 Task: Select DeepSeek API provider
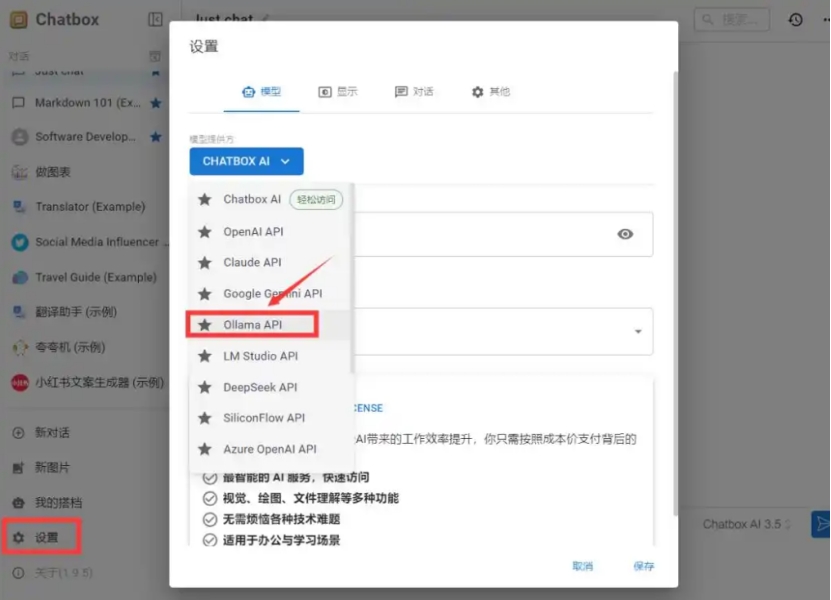(x=270, y=387)
